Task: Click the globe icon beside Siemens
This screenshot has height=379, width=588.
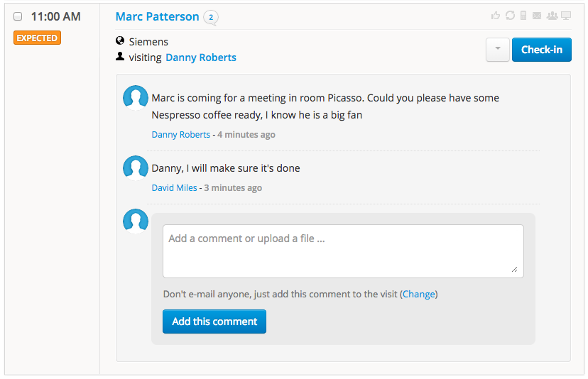Action: click(120, 42)
